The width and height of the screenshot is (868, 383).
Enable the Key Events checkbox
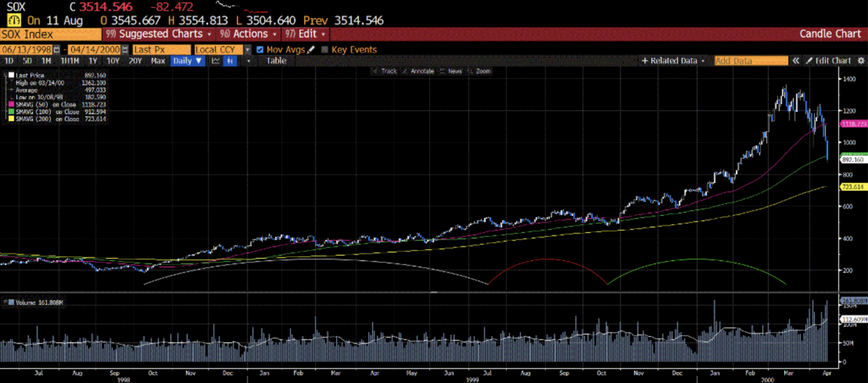(x=325, y=50)
